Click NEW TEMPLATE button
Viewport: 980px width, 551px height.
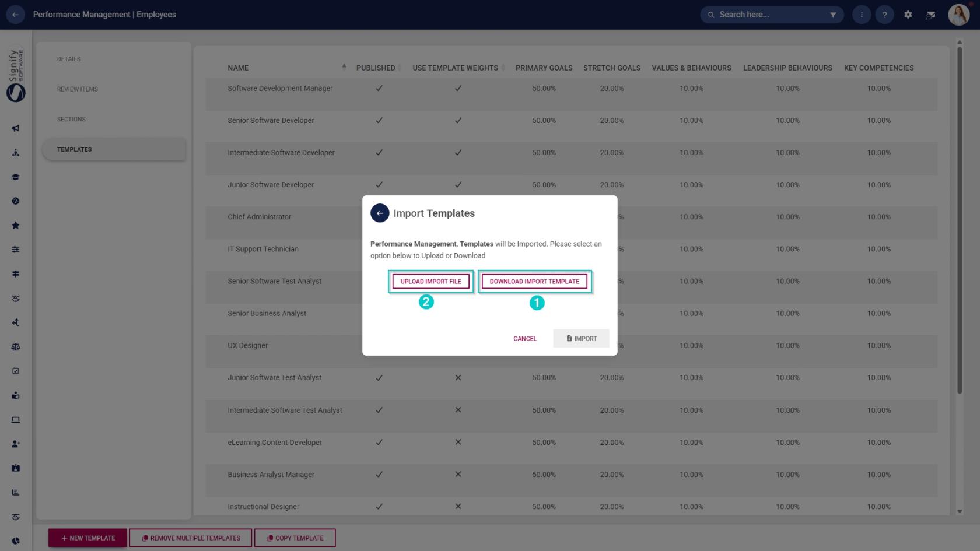pos(88,538)
